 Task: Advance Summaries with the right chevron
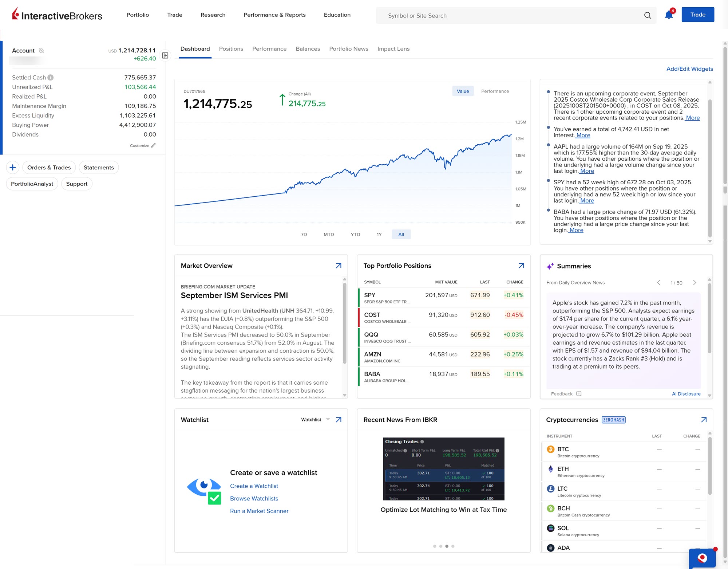695,282
